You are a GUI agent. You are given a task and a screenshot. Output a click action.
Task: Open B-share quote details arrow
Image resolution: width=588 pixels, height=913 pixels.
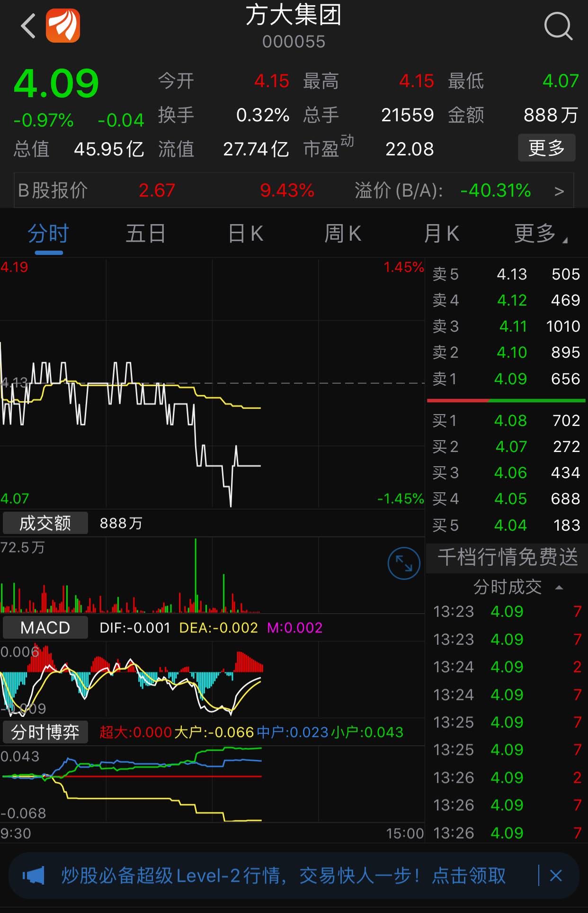[559, 191]
